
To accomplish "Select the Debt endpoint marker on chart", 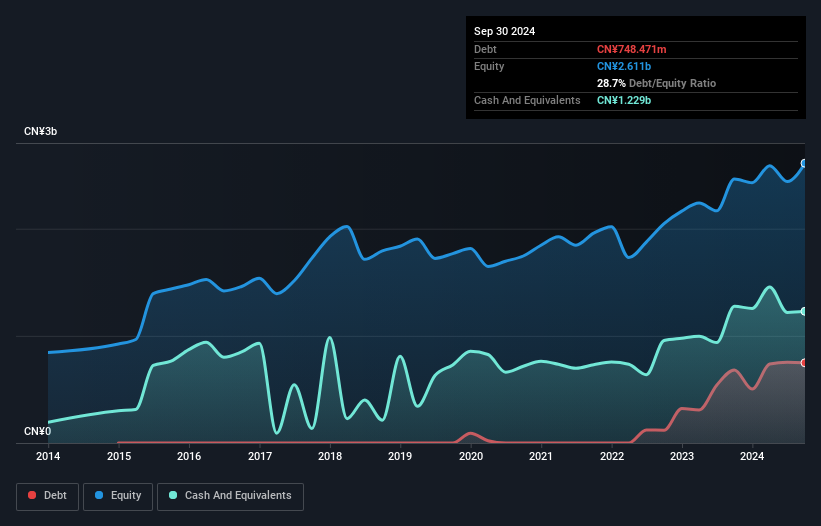I will [x=804, y=363].
